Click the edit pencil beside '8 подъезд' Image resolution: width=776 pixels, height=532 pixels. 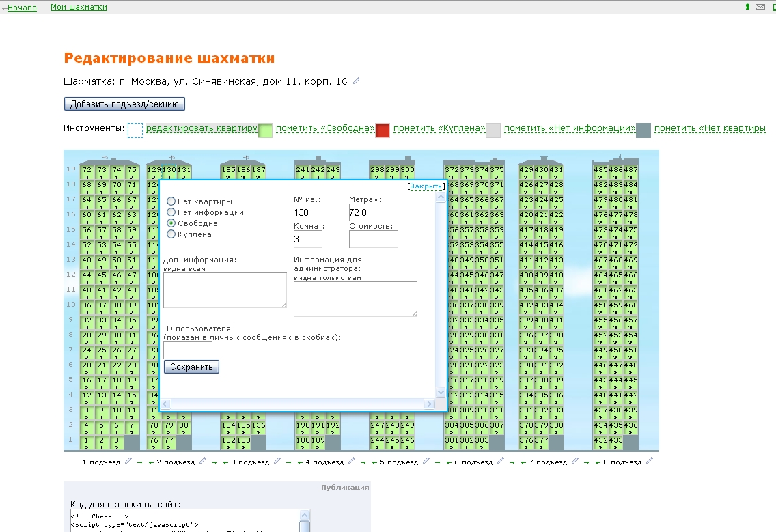click(649, 462)
